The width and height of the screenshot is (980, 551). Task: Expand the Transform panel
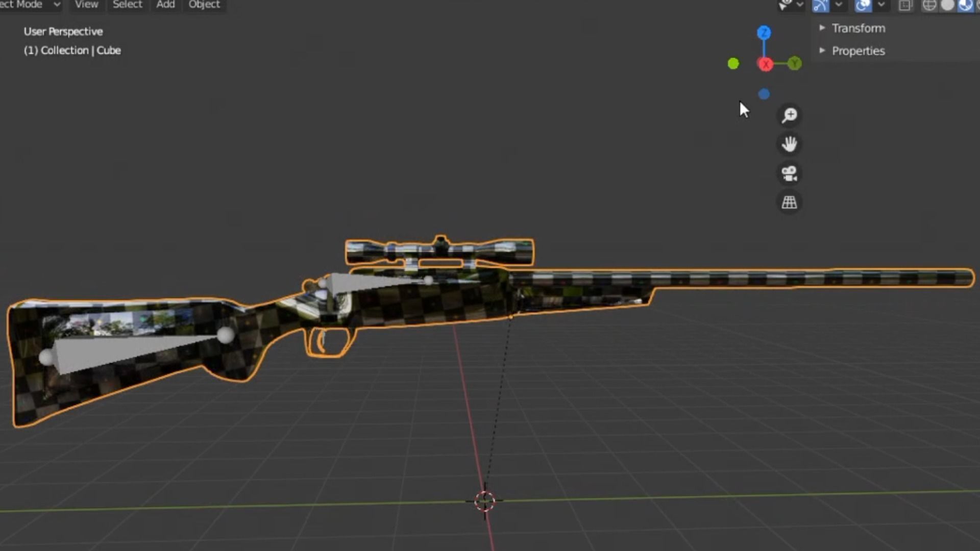(858, 29)
